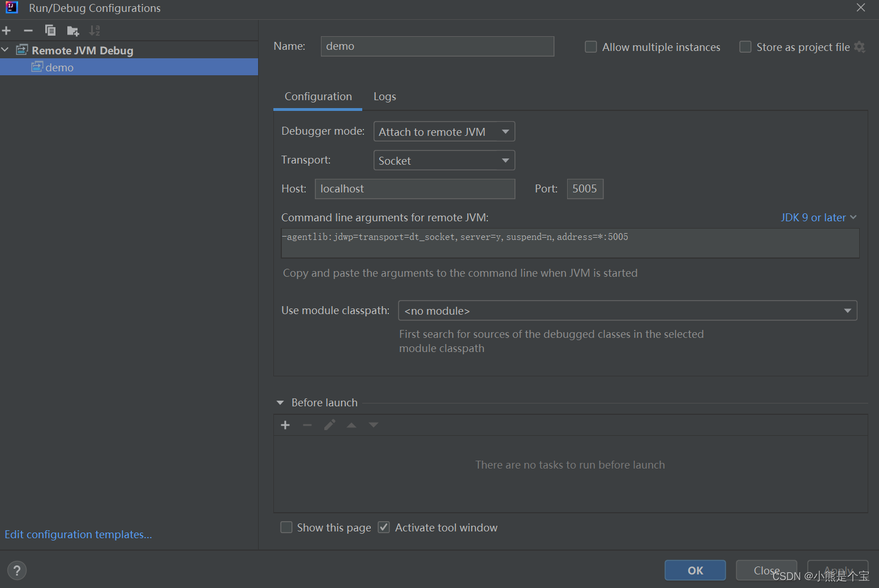Open Edit configuration templates
Image resolution: width=879 pixels, height=588 pixels.
coord(78,534)
